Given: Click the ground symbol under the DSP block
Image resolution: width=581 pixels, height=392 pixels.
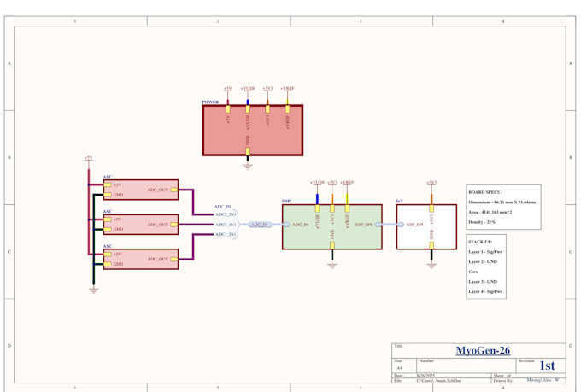Looking at the screenshot, I should (x=332, y=266).
